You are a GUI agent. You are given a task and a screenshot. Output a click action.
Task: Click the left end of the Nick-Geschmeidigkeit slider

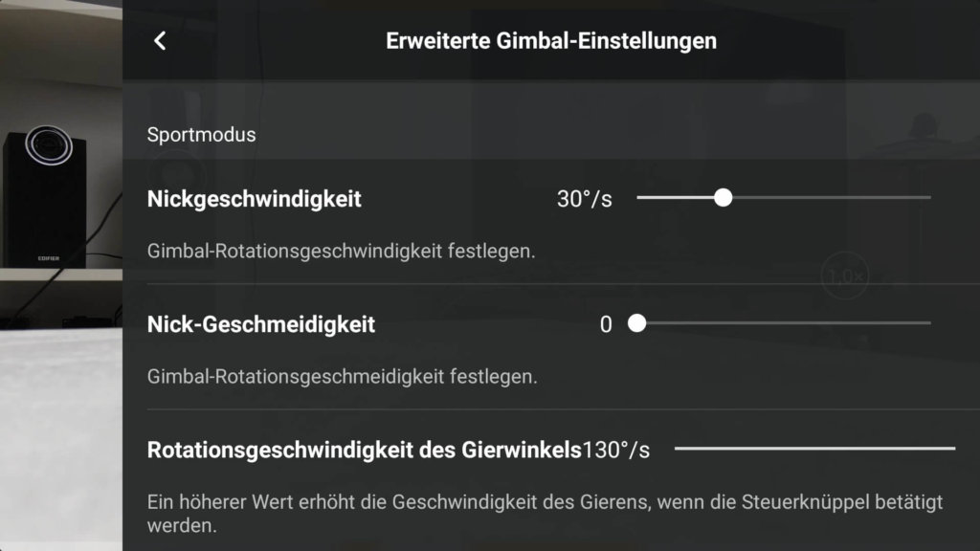point(637,323)
